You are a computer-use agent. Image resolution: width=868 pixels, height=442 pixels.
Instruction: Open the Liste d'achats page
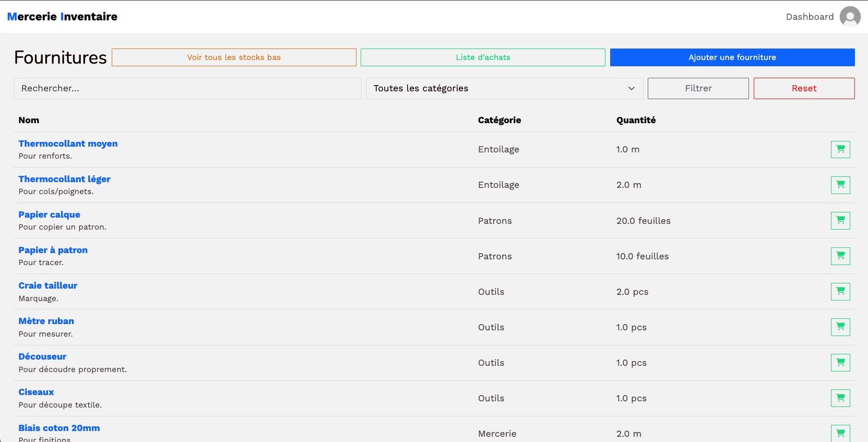tap(483, 57)
